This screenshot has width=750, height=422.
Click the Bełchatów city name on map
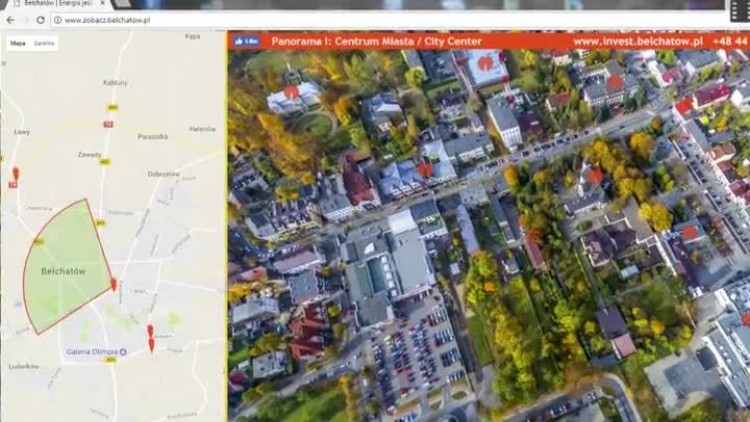tap(63, 271)
